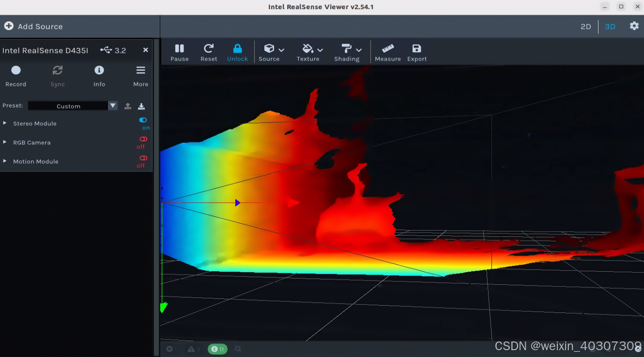Click the search icon in status bar
Screen dimensions: 644x357
coord(238,349)
